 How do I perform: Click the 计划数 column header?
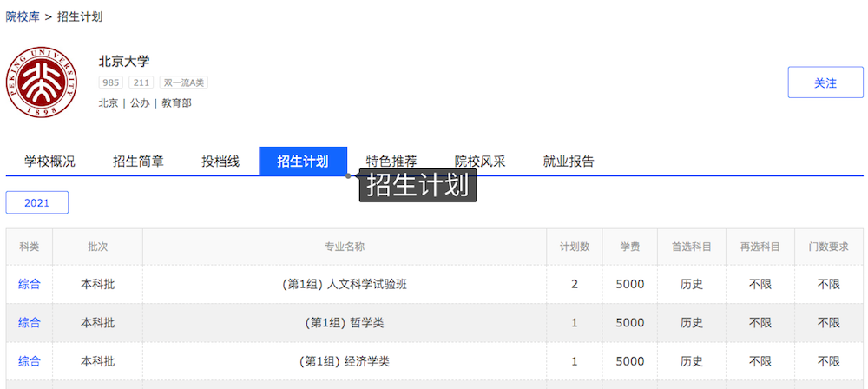coord(575,247)
